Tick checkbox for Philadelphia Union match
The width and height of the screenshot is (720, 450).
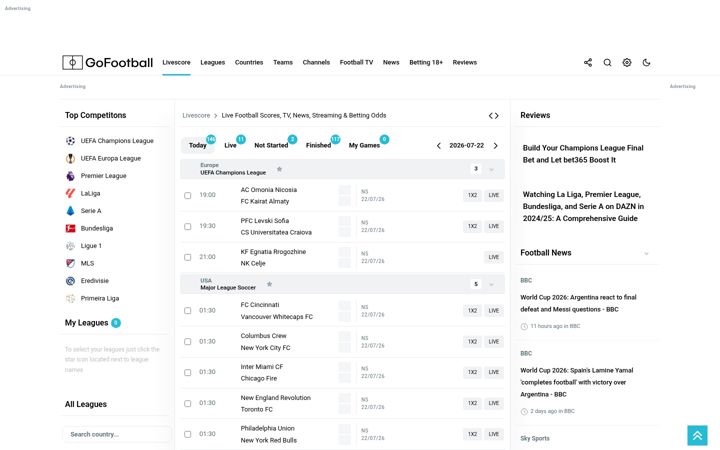point(187,434)
